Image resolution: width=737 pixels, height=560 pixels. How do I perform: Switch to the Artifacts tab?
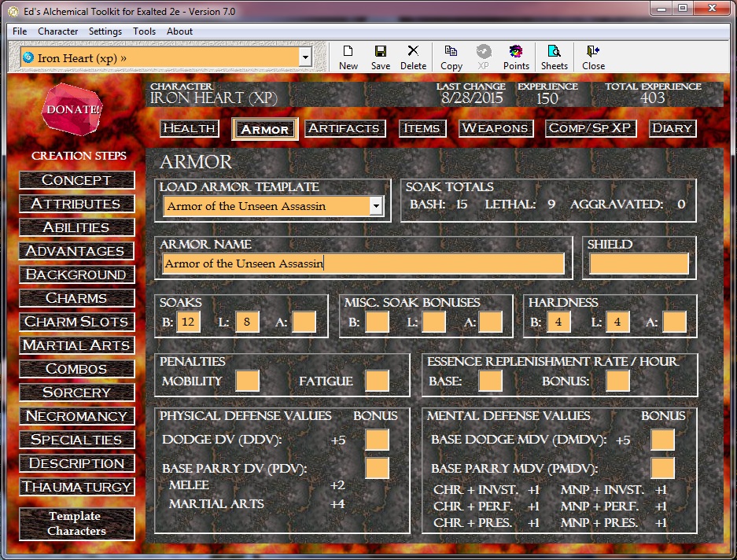pyautogui.click(x=345, y=128)
